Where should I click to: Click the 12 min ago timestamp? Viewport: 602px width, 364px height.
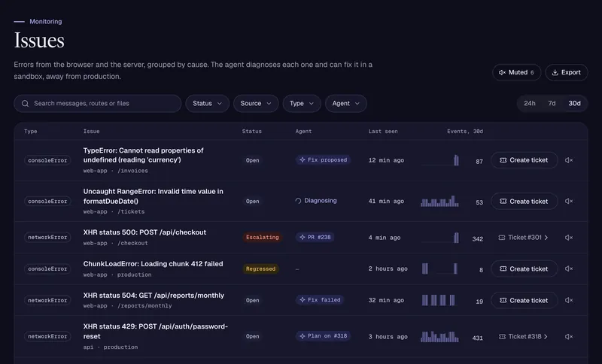tap(386, 160)
